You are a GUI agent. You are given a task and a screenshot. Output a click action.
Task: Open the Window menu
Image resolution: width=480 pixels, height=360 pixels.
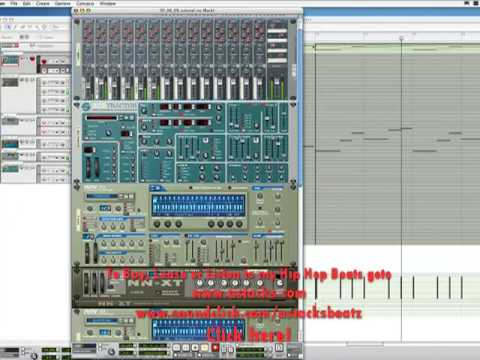[107, 3]
